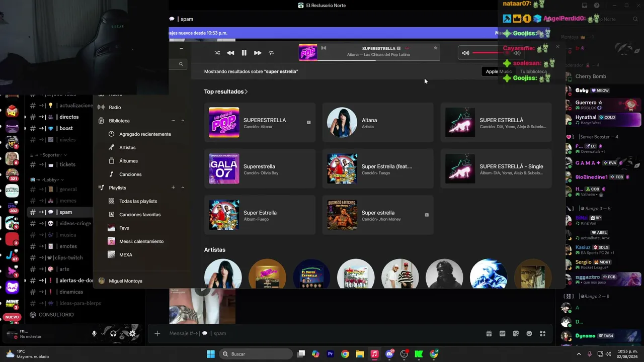This screenshot has height=362, width=644.
Task: Open the Discord GIF picker
Action: click(502, 333)
